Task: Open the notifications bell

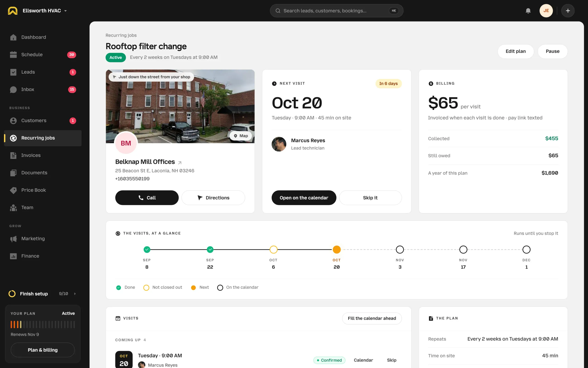Action: point(528,11)
